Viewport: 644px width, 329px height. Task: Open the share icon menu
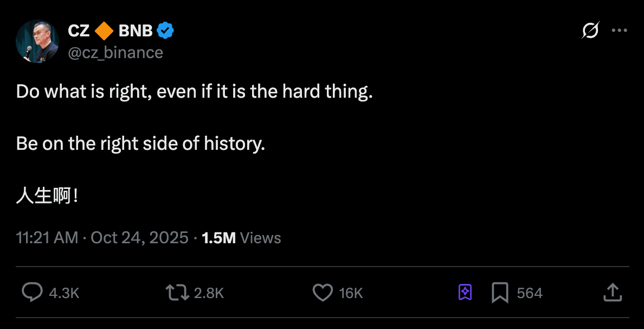(612, 293)
